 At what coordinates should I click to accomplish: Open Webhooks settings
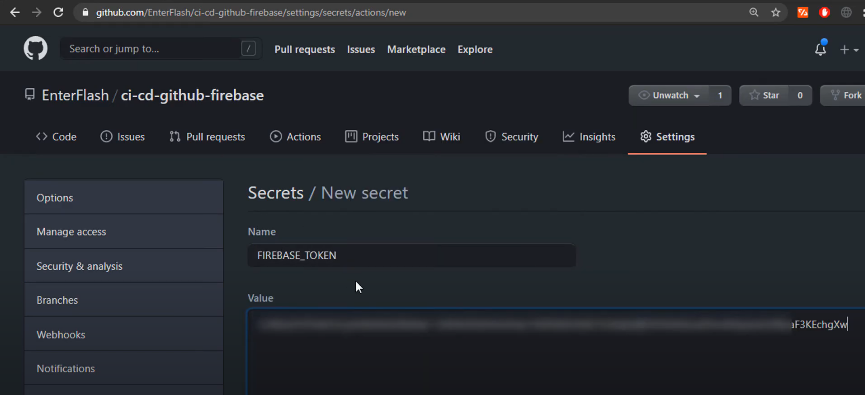coord(124,334)
